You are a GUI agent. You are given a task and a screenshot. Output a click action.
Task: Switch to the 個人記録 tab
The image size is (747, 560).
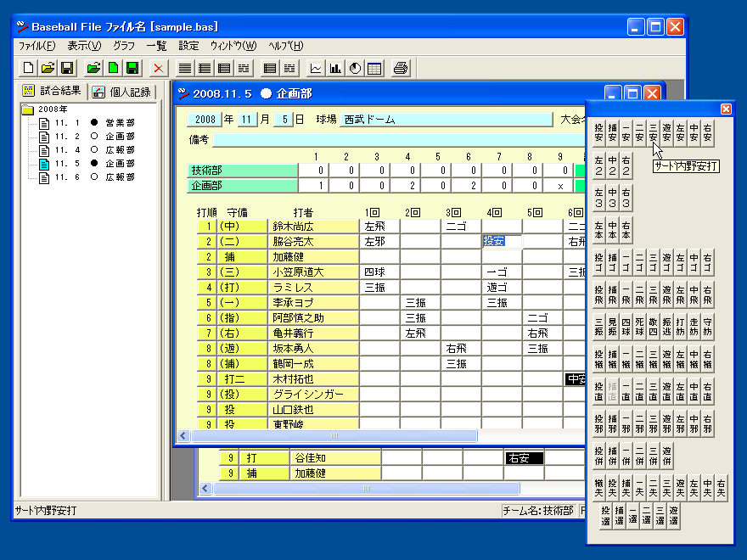[x=121, y=91]
